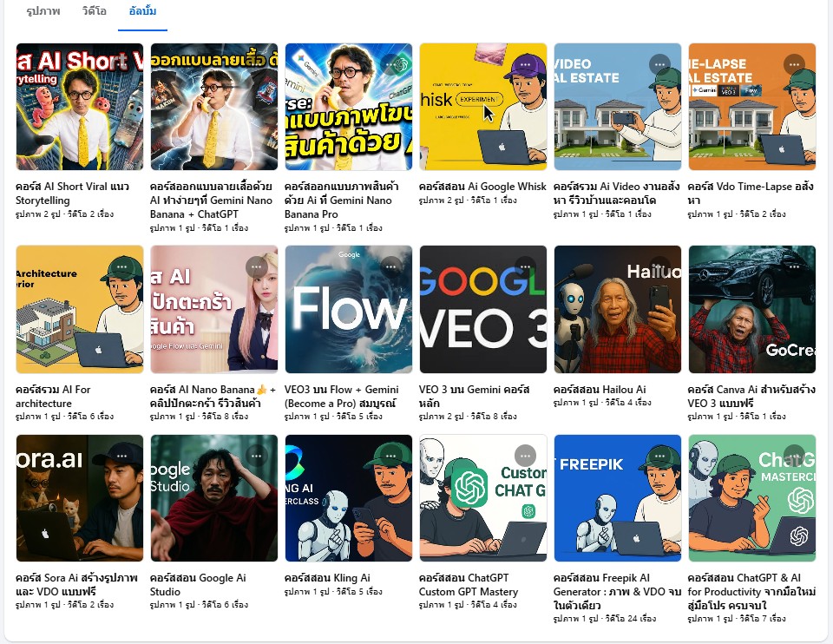Click the ChatGPT Masterclass green album cover
The width and height of the screenshot is (833, 644).
pos(751,498)
